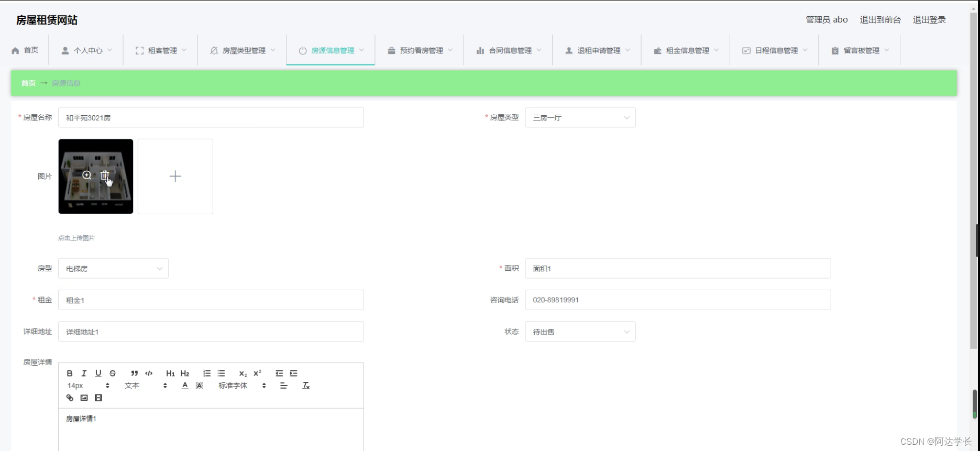Click the 房源信息 breadcrumb text
This screenshot has height=451, width=980.
(x=66, y=83)
